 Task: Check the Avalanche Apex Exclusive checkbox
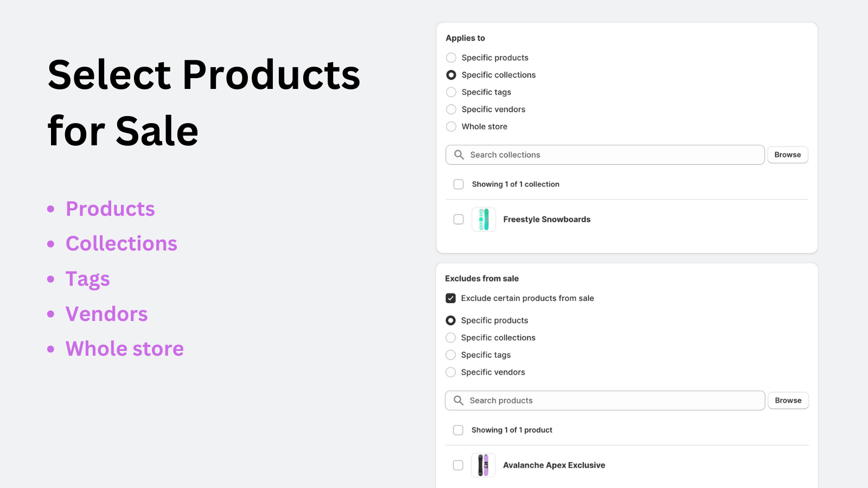pyautogui.click(x=458, y=465)
